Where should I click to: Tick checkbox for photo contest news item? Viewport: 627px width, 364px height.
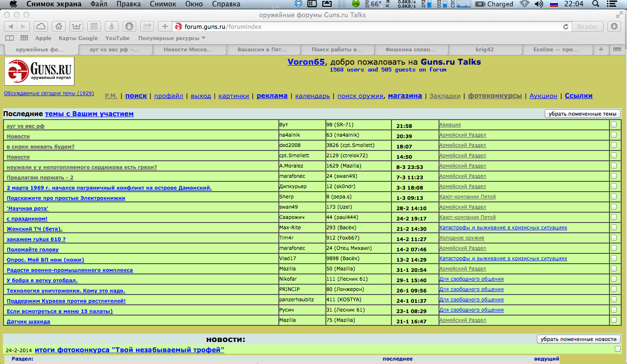[617, 349]
